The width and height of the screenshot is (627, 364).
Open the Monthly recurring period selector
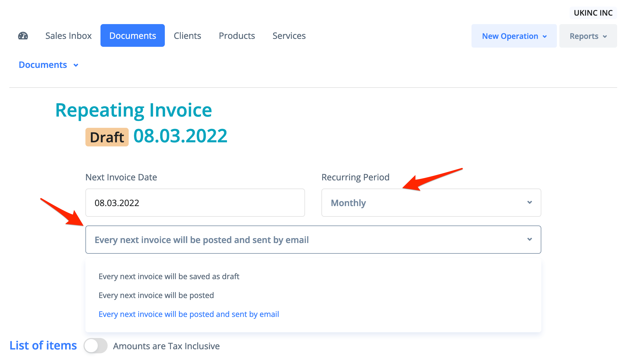pyautogui.click(x=431, y=203)
